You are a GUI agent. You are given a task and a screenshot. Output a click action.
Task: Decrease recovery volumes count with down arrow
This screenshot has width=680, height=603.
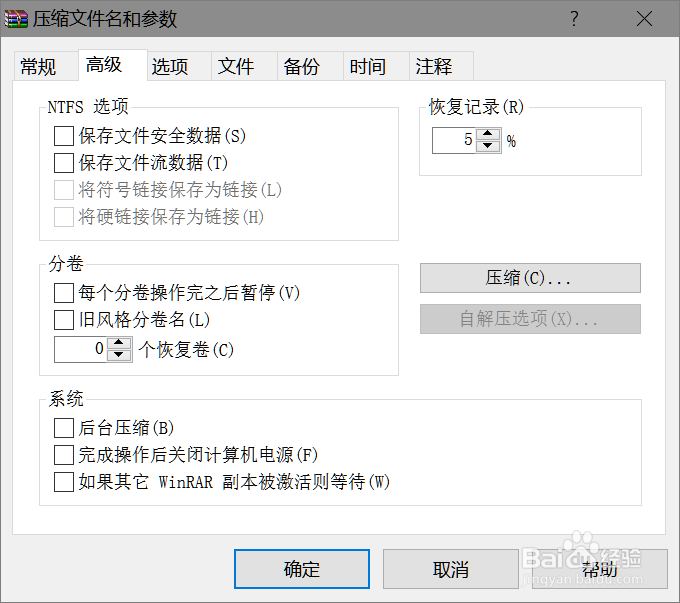[120, 355]
